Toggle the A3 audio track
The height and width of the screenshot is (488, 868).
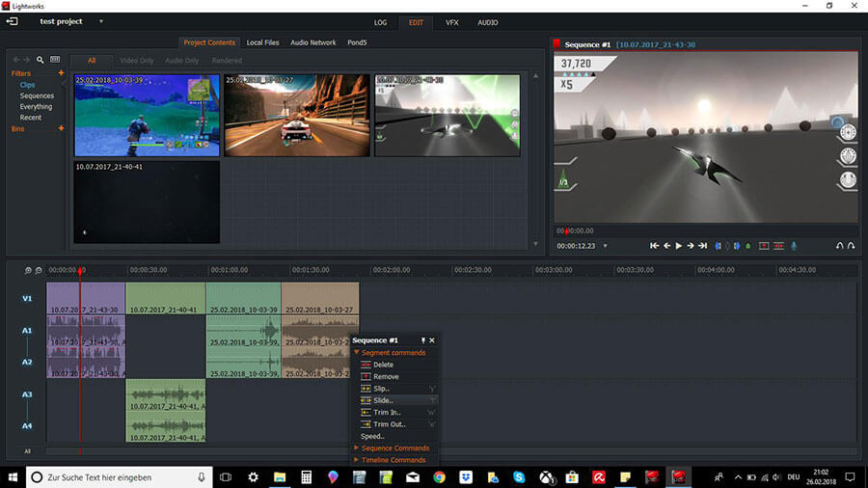[x=27, y=394]
